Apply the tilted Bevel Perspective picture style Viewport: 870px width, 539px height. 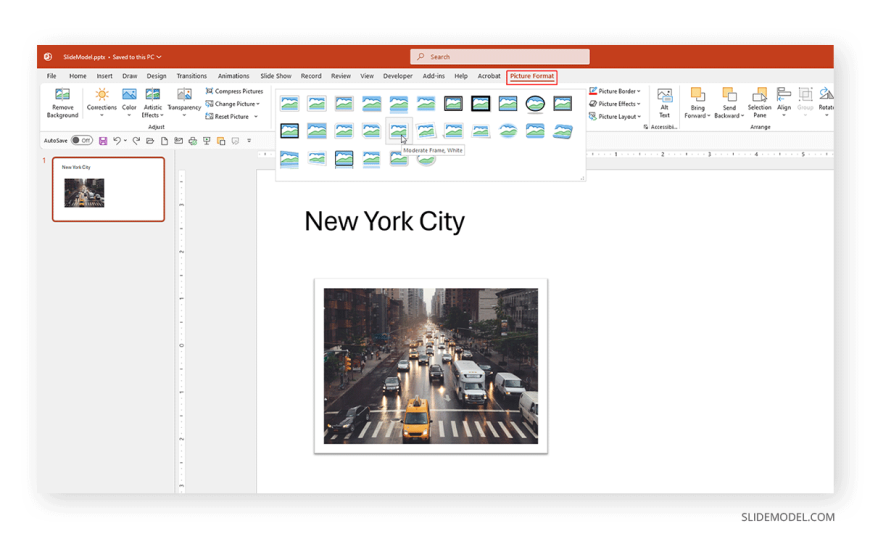point(562,131)
